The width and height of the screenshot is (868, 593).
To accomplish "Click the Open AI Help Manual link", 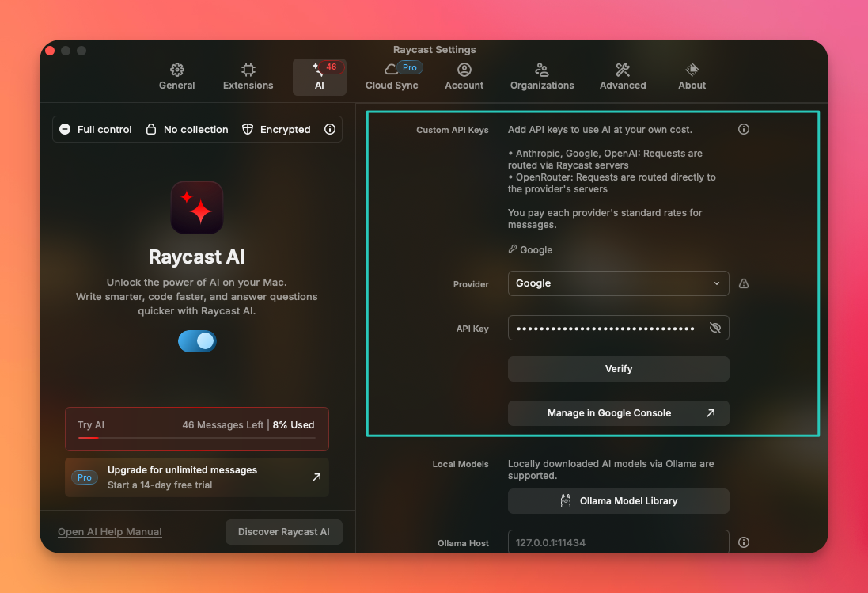I will tap(110, 532).
